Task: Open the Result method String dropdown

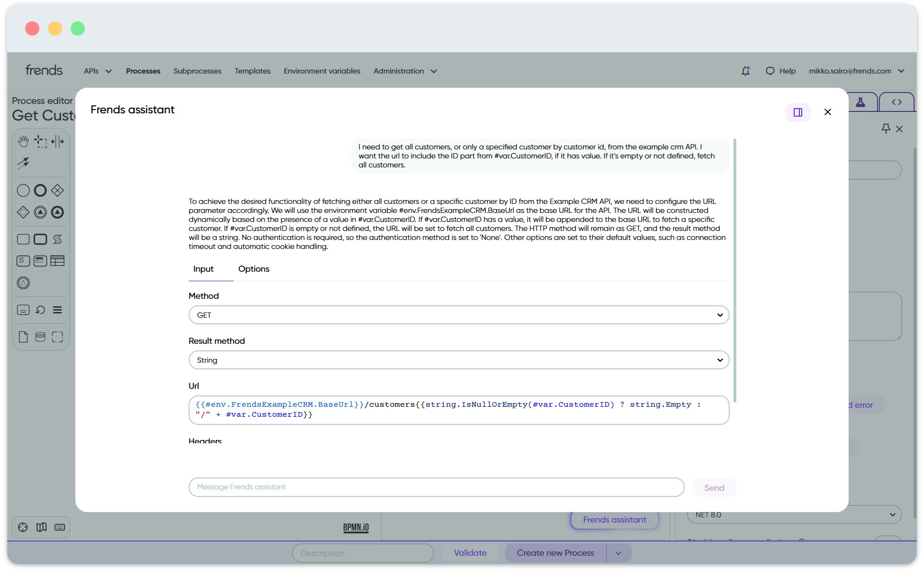Action: tap(458, 360)
